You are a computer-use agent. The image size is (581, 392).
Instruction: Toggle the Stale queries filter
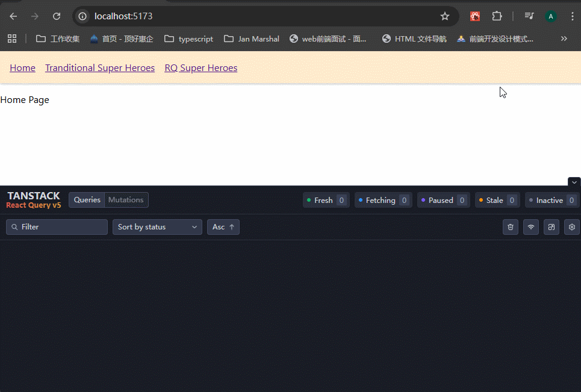tap(497, 201)
